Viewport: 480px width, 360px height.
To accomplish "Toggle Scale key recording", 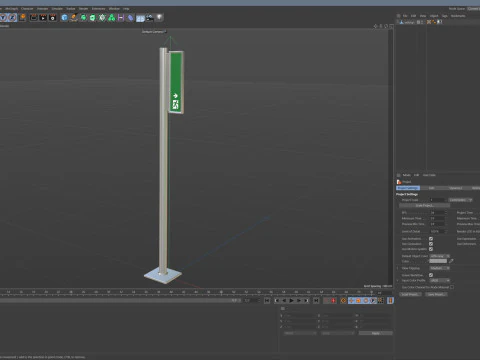I will point(358,301).
